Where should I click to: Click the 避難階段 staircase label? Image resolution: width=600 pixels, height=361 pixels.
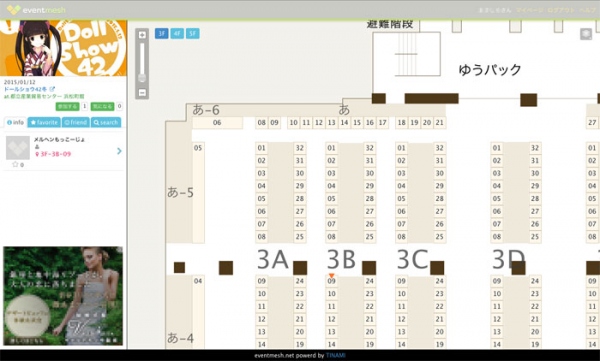(x=390, y=24)
